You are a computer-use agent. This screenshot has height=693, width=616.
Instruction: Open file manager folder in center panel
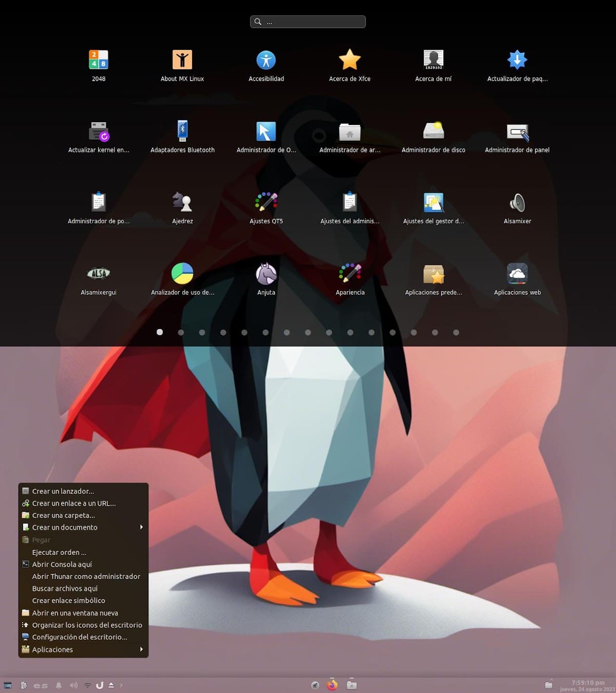click(x=352, y=685)
